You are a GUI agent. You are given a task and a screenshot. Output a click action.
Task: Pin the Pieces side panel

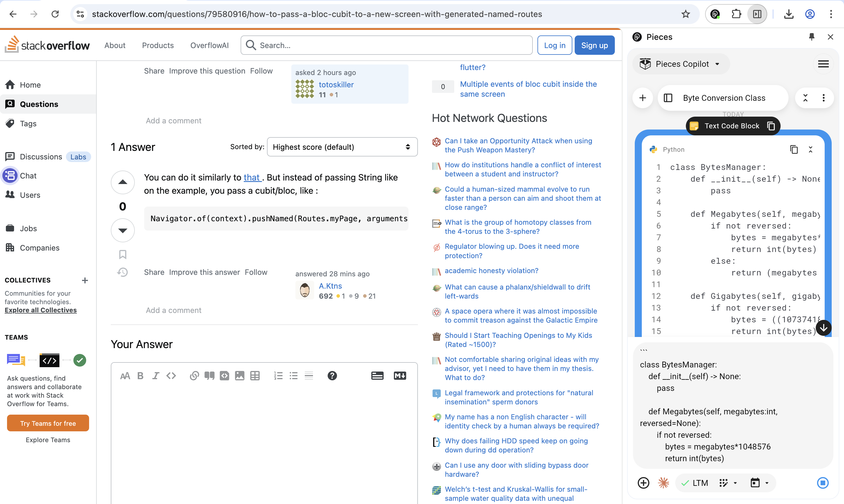[x=812, y=37]
